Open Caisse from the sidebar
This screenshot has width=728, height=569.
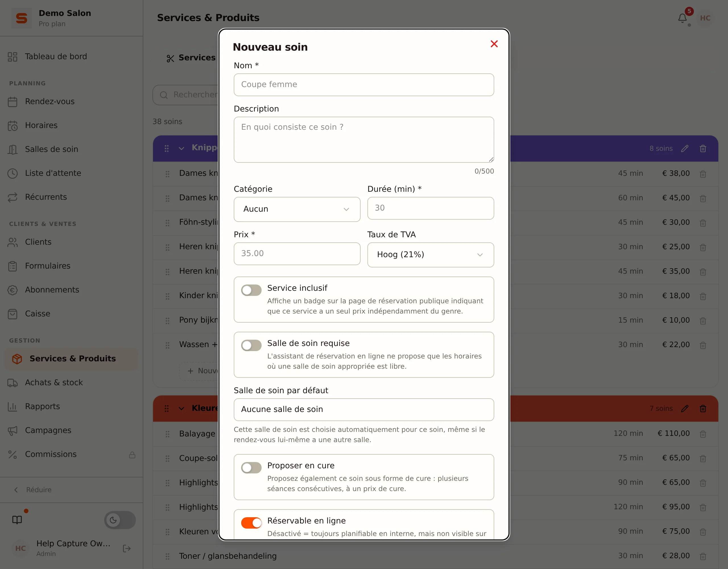tap(71, 314)
